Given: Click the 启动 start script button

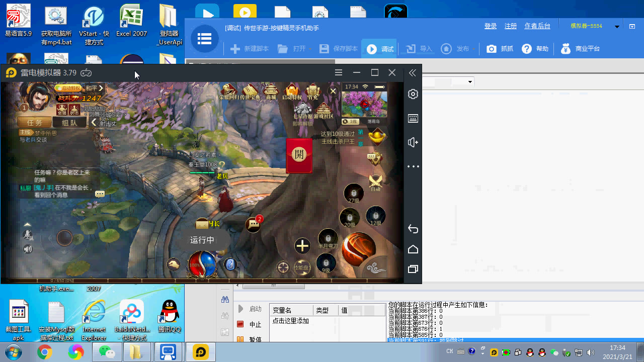Looking at the screenshot, I should click(250, 309).
